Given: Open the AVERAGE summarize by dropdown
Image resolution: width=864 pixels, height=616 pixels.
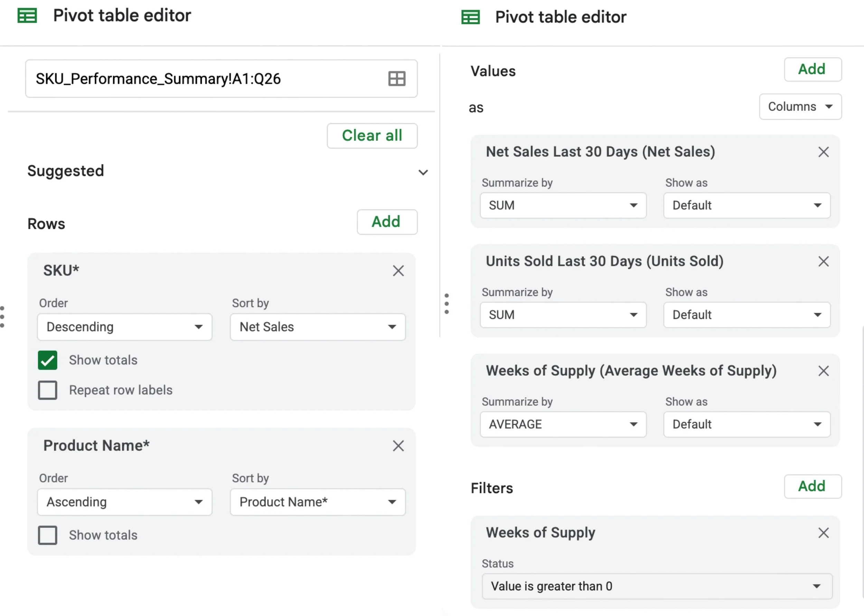Looking at the screenshot, I should [x=563, y=424].
